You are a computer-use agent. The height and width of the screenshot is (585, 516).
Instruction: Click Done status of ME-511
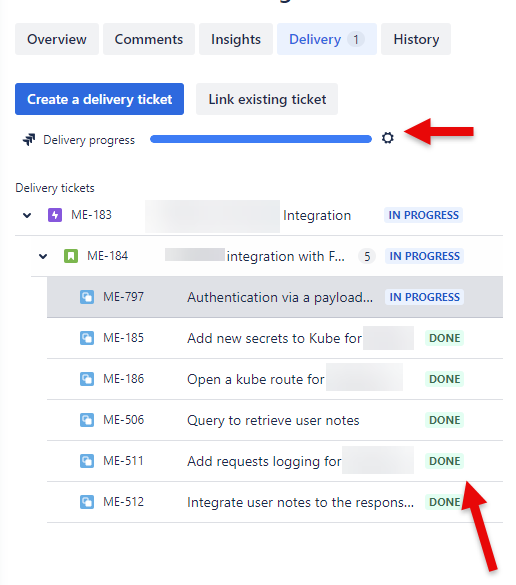pos(444,461)
